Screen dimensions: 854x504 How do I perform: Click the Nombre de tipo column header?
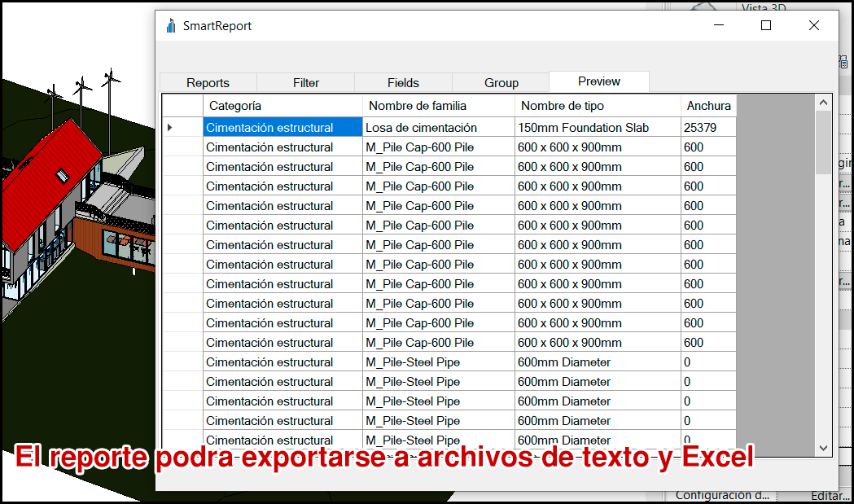598,106
